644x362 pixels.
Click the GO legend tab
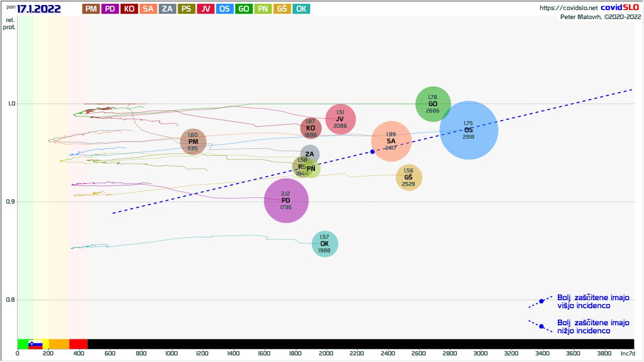click(x=244, y=9)
